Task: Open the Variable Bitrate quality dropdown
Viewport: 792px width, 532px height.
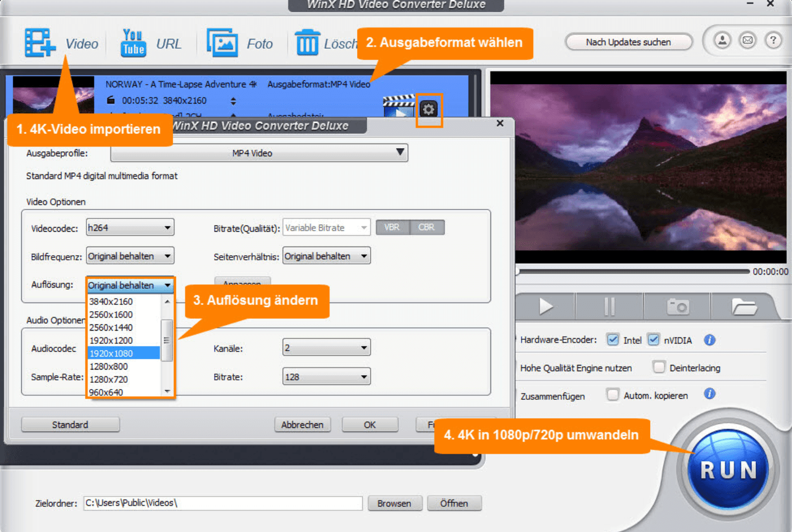Action: tap(326, 227)
